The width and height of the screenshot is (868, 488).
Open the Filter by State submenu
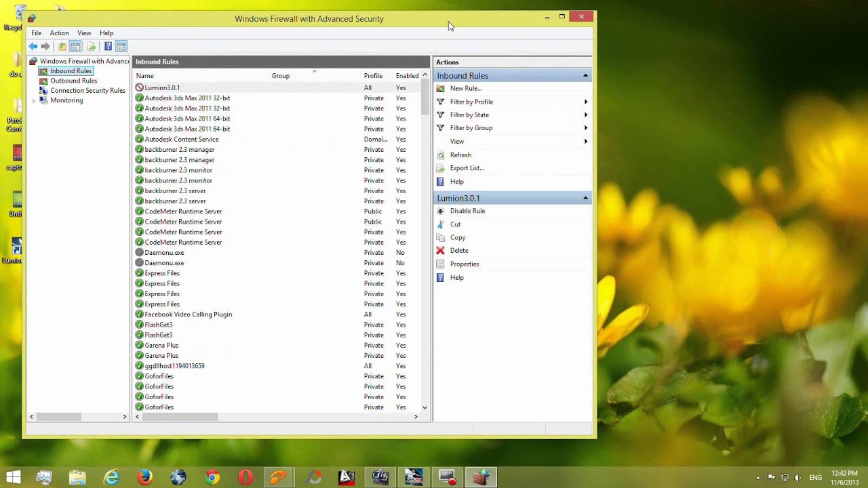[586, 115]
